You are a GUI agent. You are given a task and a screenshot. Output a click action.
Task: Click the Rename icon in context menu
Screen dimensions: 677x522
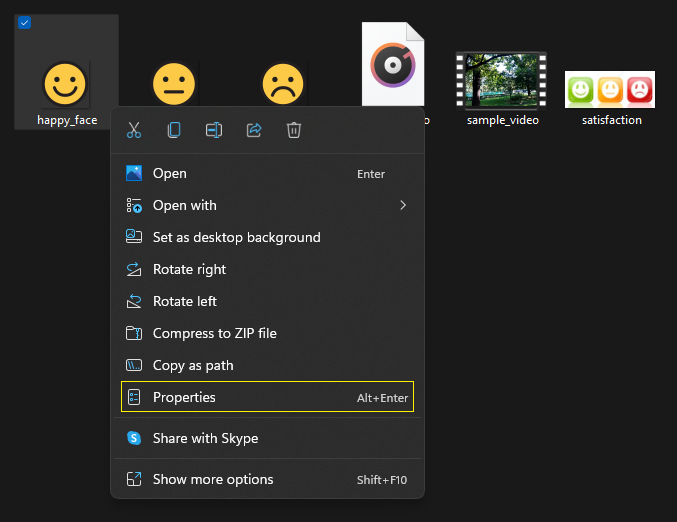214,130
